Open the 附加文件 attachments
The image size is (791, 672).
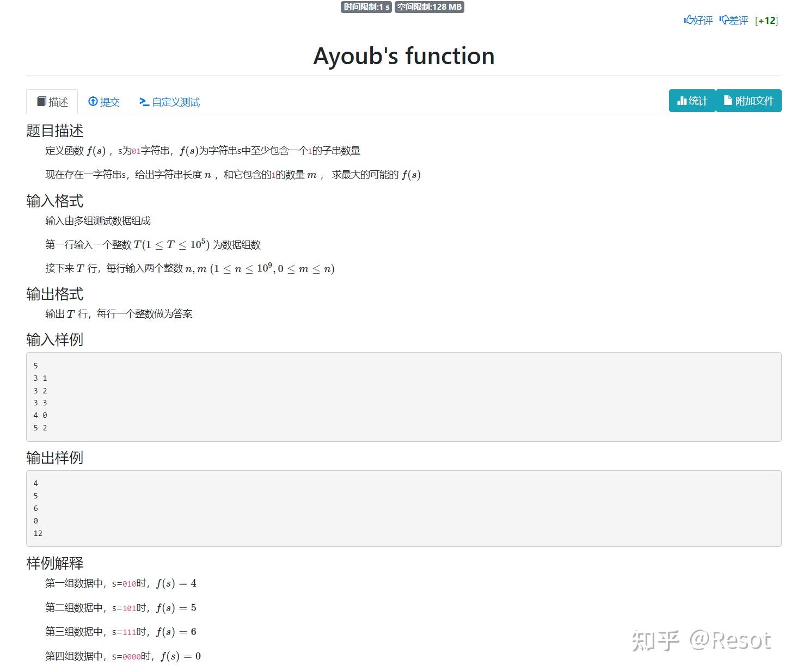(x=749, y=100)
